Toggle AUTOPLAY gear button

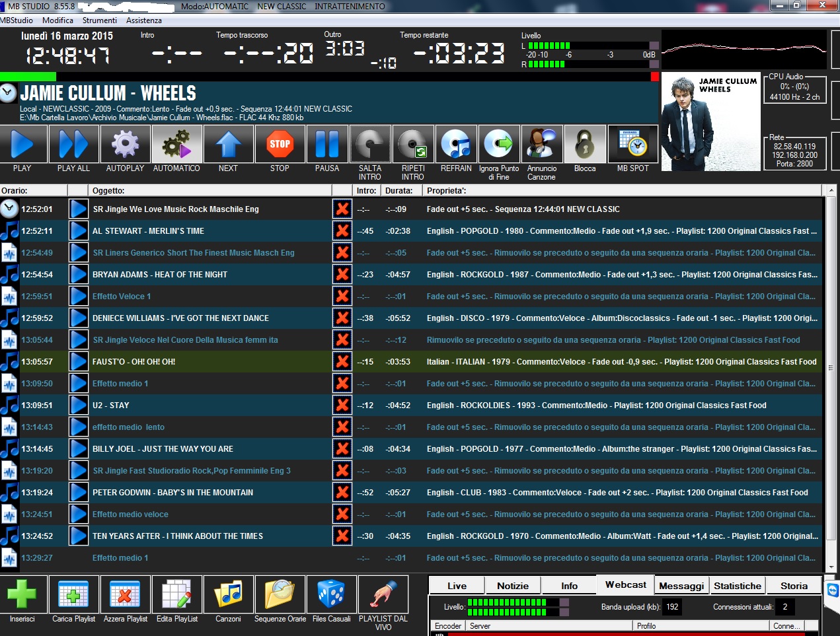[x=125, y=144]
